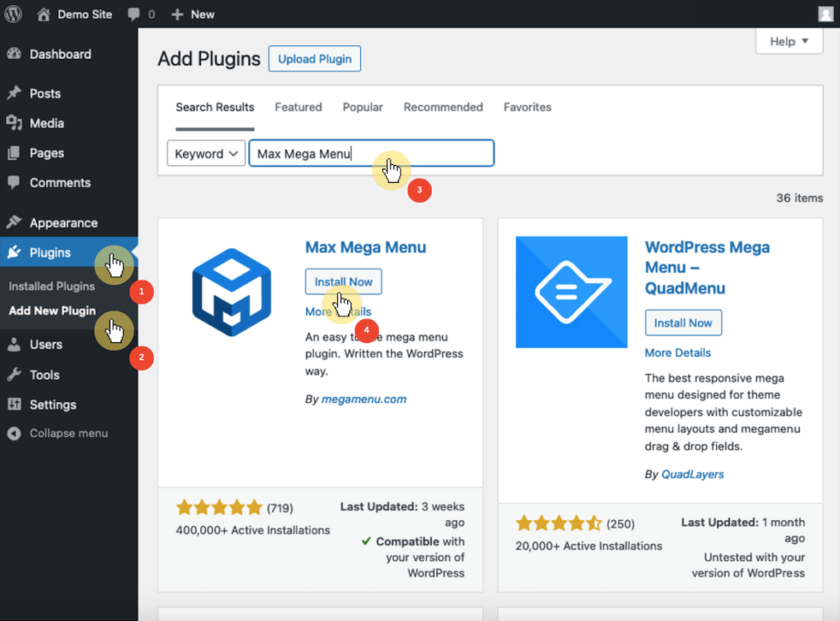The height and width of the screenshot is (621, 840).
Task: Visit the QuadLayers author link
Action: click(x=692, y=474)
